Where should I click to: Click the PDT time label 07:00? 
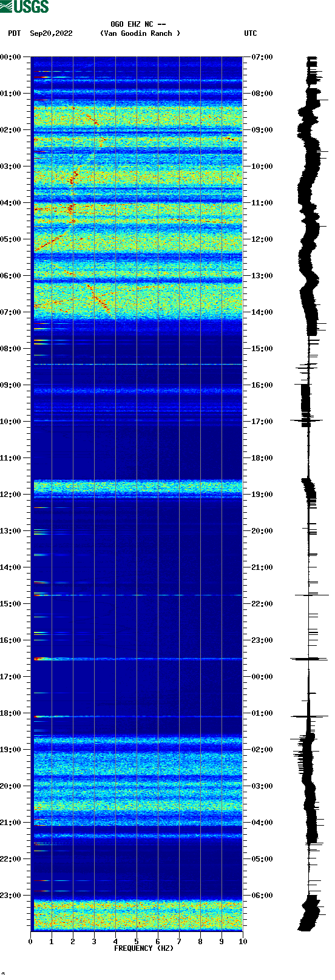(10, 312)
